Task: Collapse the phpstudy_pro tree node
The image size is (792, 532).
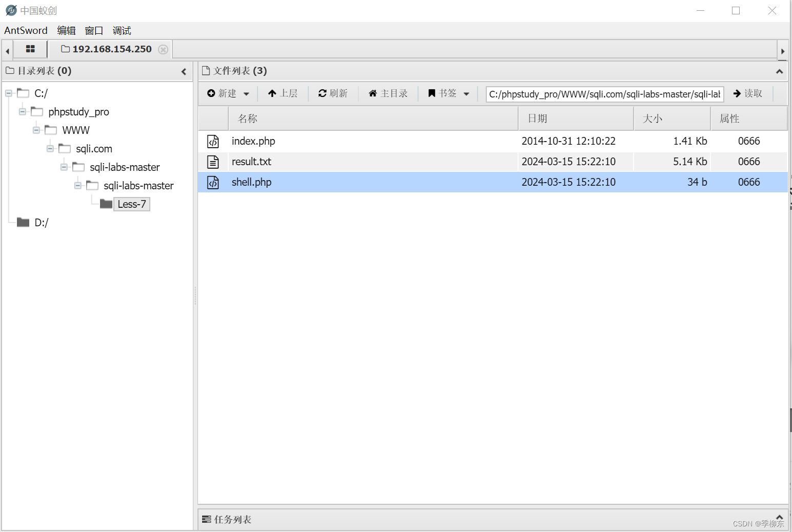Action: coord(23,112)
